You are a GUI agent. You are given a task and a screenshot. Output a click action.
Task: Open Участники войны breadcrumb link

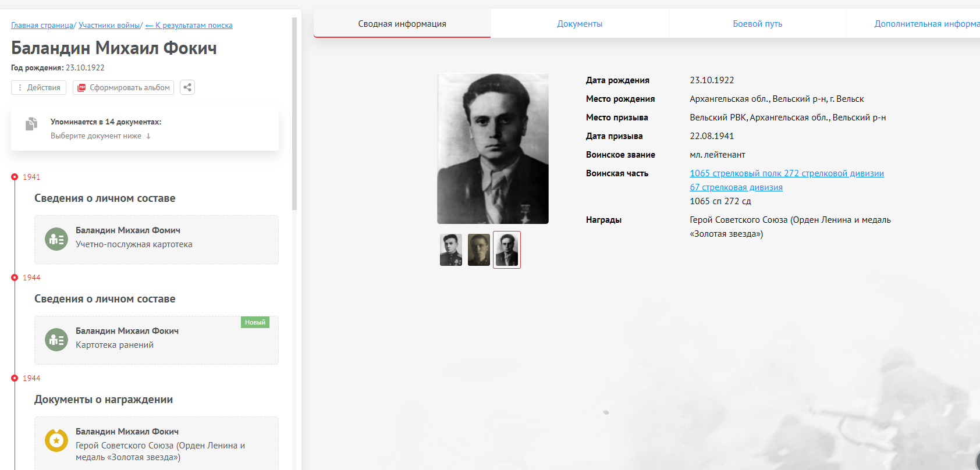click(x=109, y=26)
